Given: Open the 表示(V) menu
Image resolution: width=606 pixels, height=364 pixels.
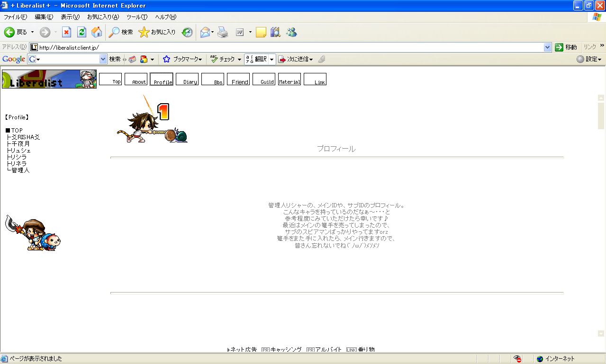Looking at the screenshot, I should [x=70, y=17].
